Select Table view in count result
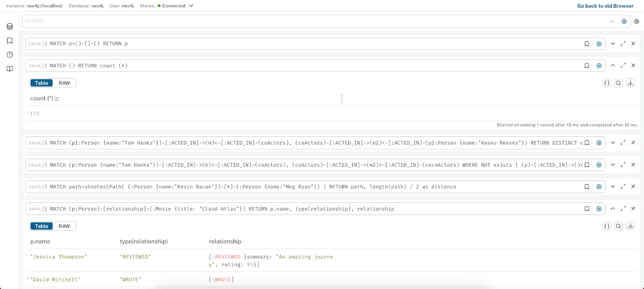This screenshot has height=289, width=644. click(x=41, y=83)
